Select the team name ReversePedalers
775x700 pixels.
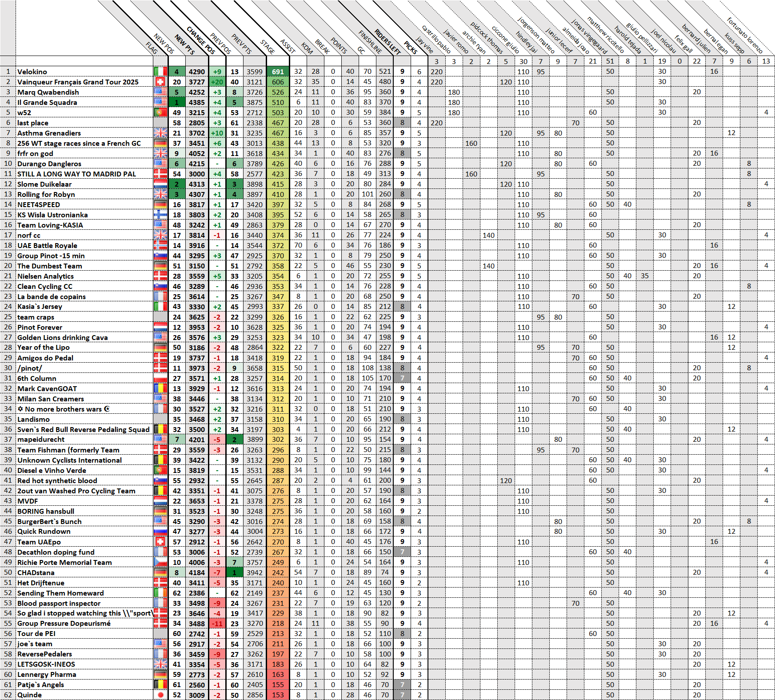(44, 654)
